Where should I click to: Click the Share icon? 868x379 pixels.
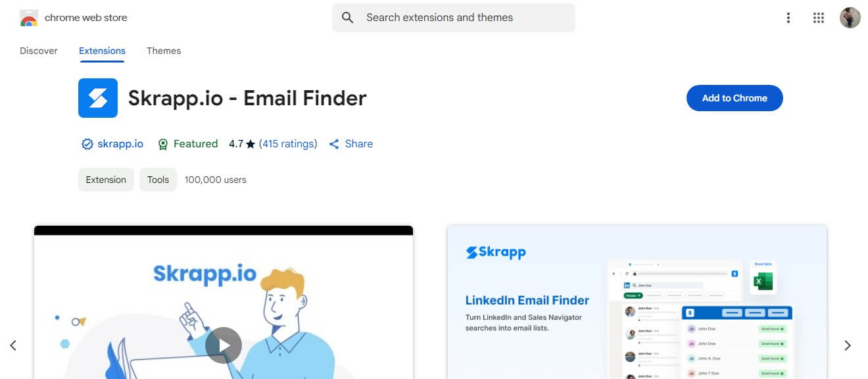point(334,144)
